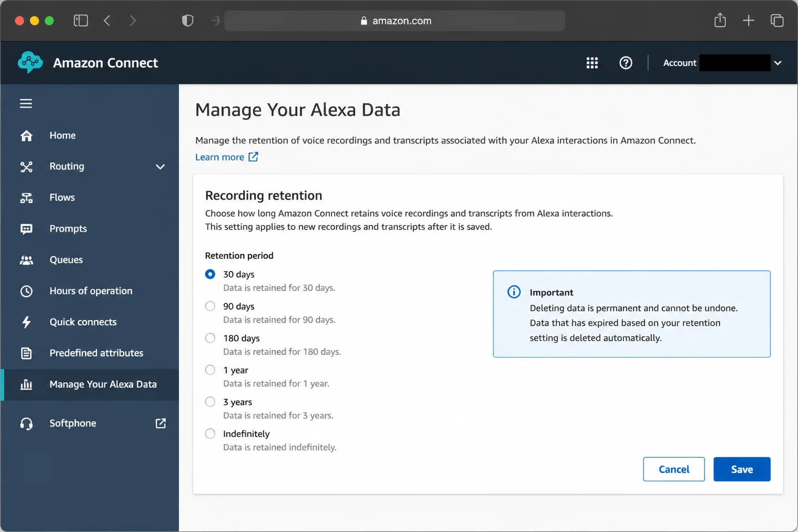This screenshot has height=532, width=798.
Task: Click the Home house icon
Action: click(26, 136)
